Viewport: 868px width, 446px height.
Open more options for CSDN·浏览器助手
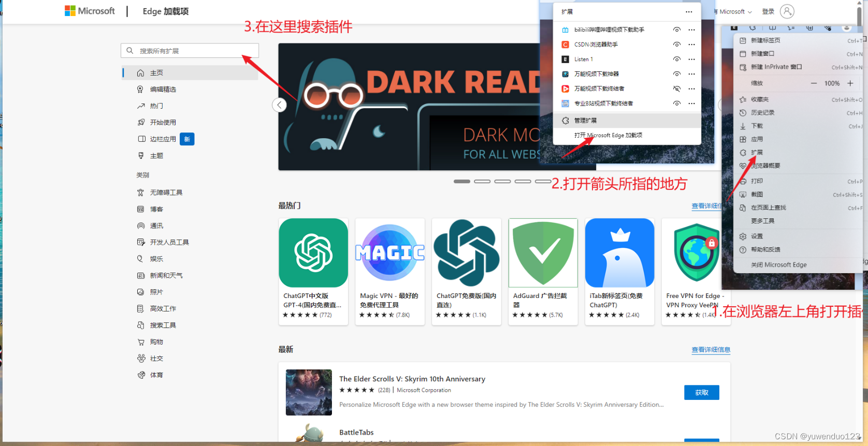pyautogui.click(x=691, y=44)
